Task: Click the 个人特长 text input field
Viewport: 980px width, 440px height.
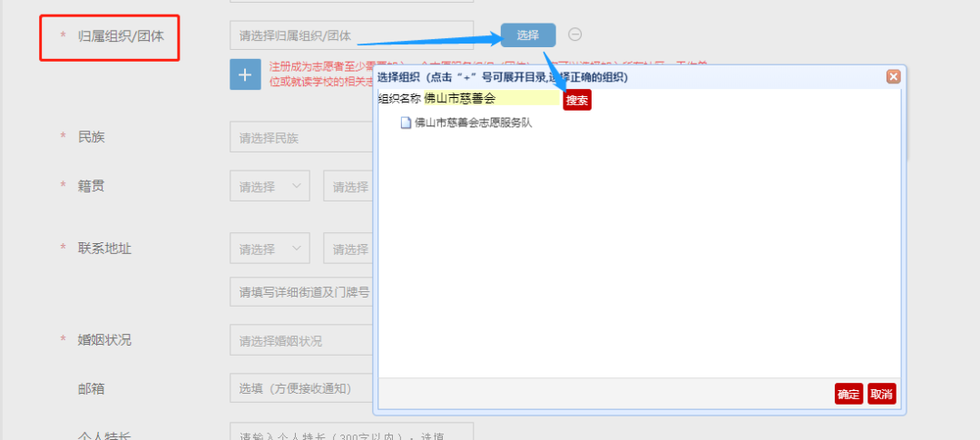Action: (x=352, y=432)
